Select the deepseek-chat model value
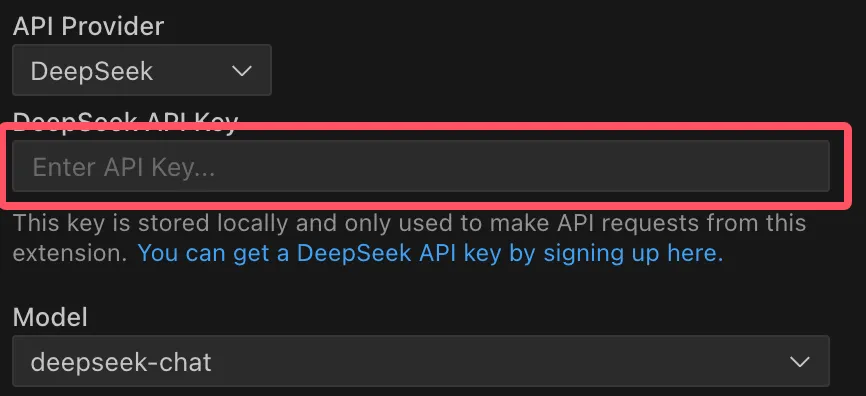The image size is (866, 396). tap(121, 362)
